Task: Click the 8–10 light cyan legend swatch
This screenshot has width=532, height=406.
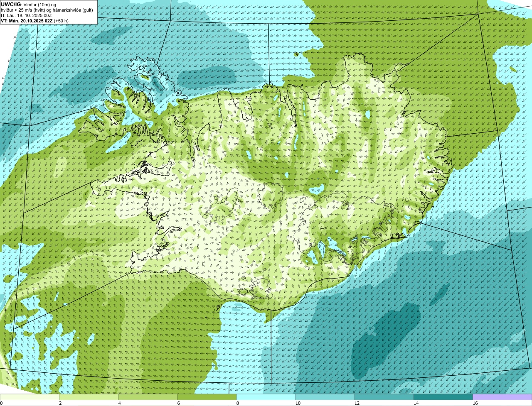Action: [266, 397]
